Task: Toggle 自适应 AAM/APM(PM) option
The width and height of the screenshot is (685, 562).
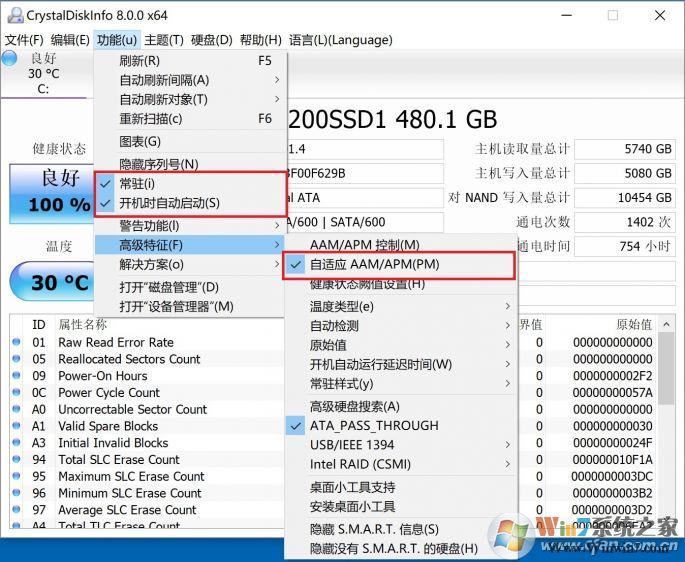Action: coord(400,264)
